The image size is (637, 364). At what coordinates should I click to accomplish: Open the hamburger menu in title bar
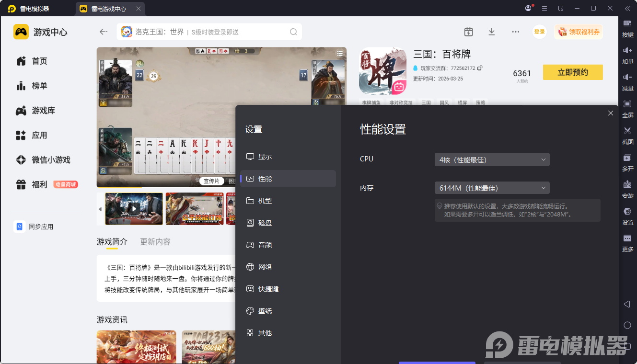[x=544, y=8]
